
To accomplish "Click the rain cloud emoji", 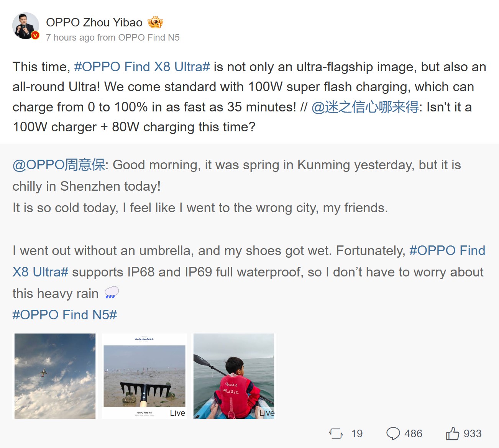I will pyautogui.click(x=112, y=293).
